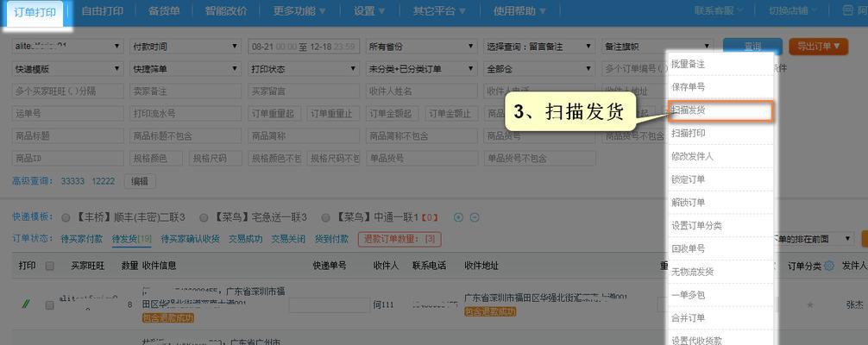Focus the 卖家备注 input field

[x=186, y=91]
